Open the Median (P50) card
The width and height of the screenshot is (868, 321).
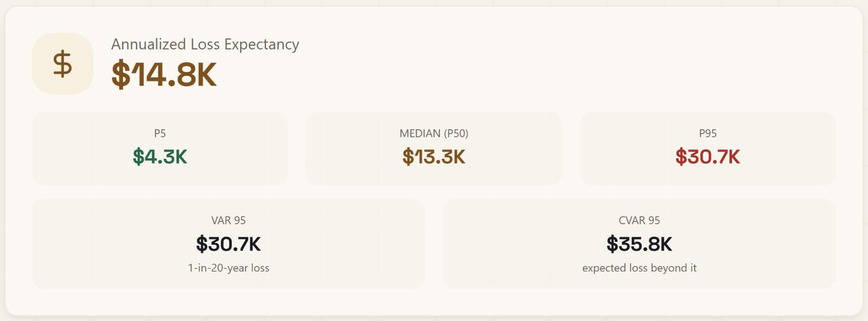(x=434, y=149)
